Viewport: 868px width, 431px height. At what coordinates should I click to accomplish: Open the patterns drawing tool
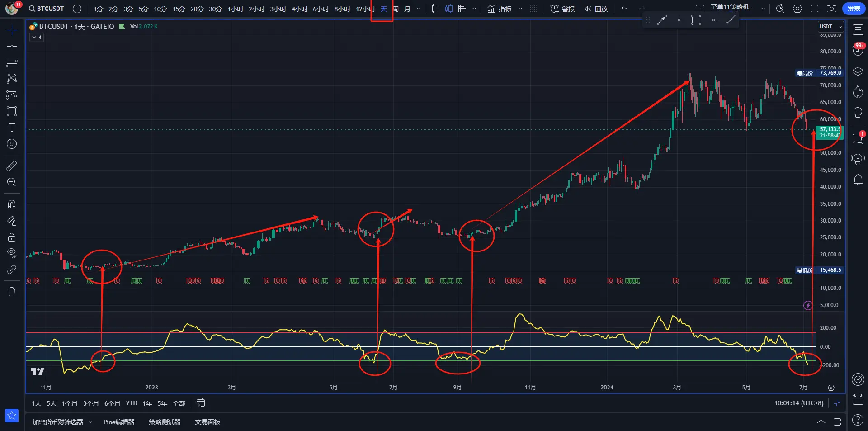(12, 79)
